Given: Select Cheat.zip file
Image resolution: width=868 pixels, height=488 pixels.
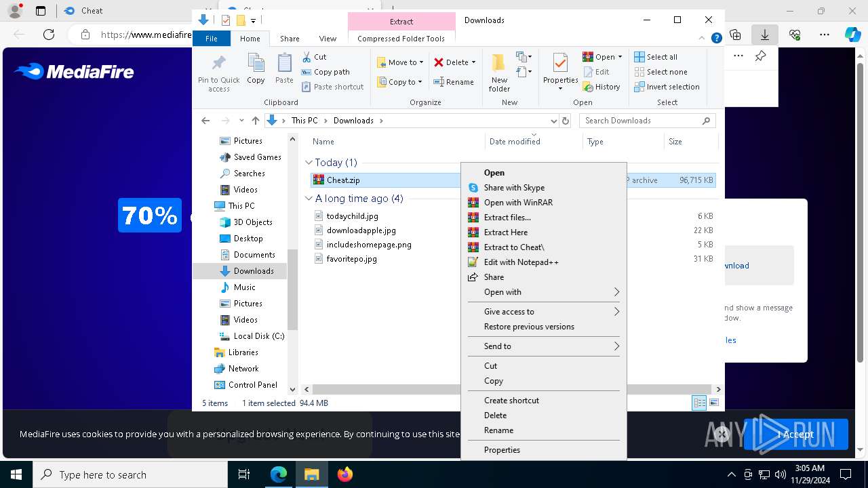Looking at the screenshot, I should point(342,180).
